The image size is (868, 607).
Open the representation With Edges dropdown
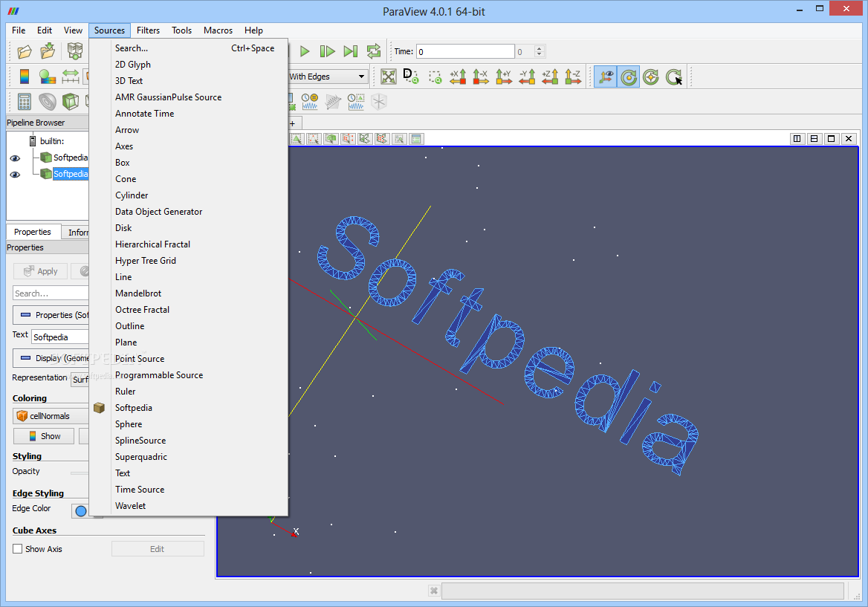pos(328,77)
